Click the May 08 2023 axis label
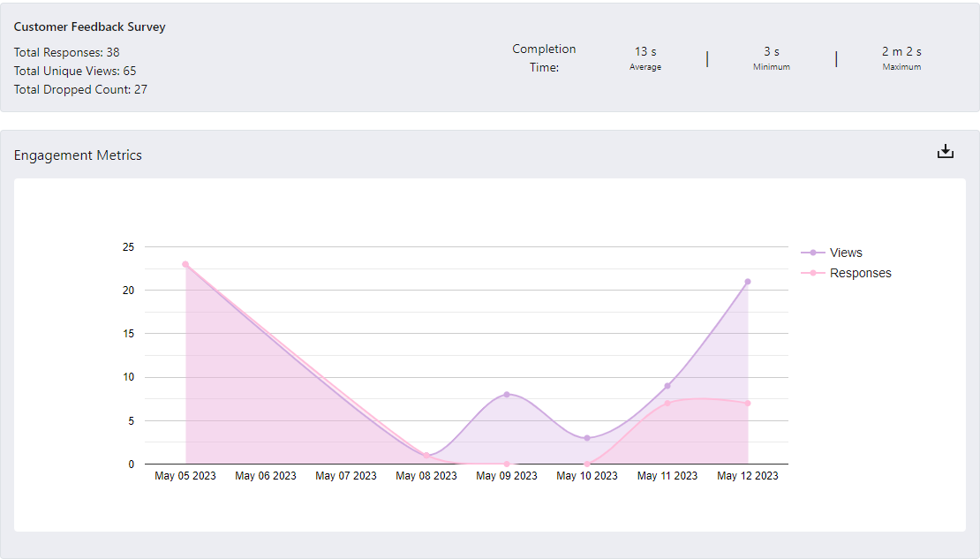The height and width of the screenshot is (559, 980). 426,476
